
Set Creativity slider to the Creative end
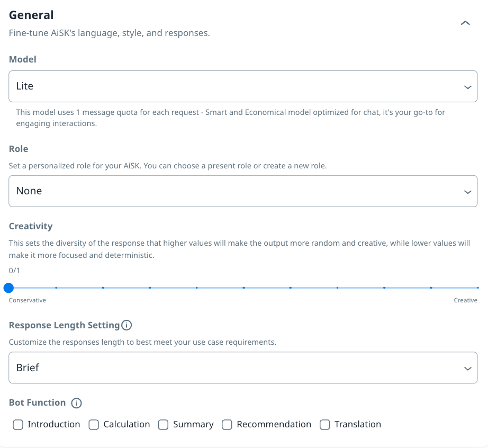tap(477, 288)
